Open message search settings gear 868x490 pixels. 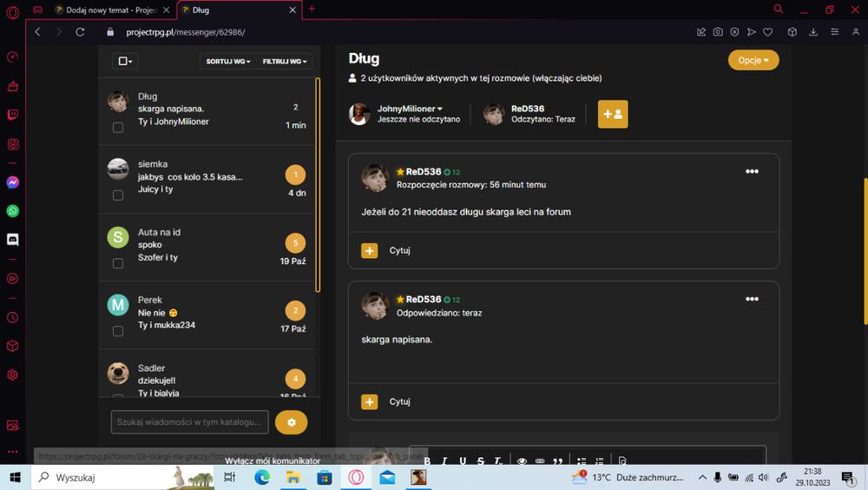coord(291,422)
